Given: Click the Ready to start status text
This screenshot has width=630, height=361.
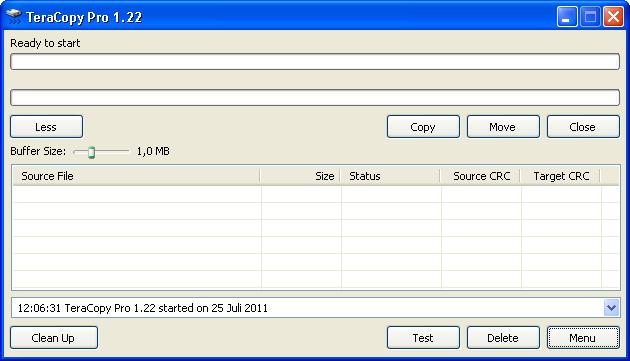Looking at the screenshot, I should point(45,43).
